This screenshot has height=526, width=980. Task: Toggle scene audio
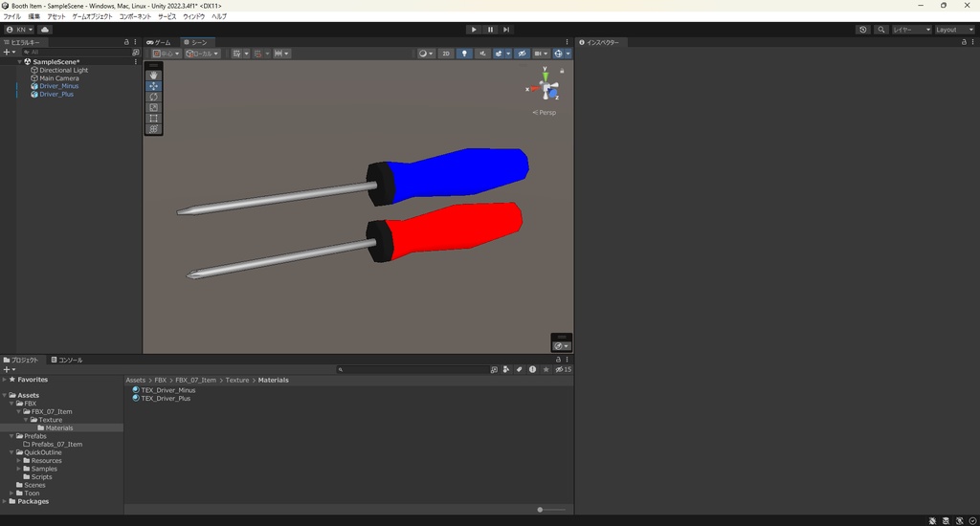482,54
